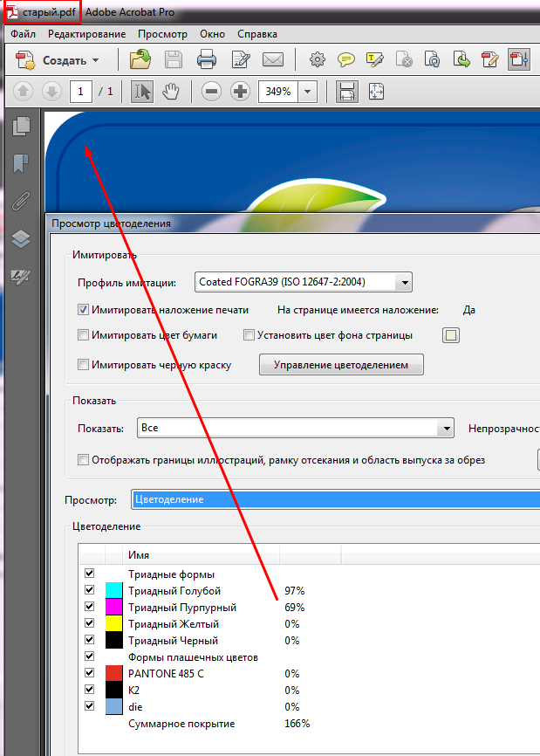Open the Create PDF button
This screenshot has height=756, width=540.
[57, 60]
